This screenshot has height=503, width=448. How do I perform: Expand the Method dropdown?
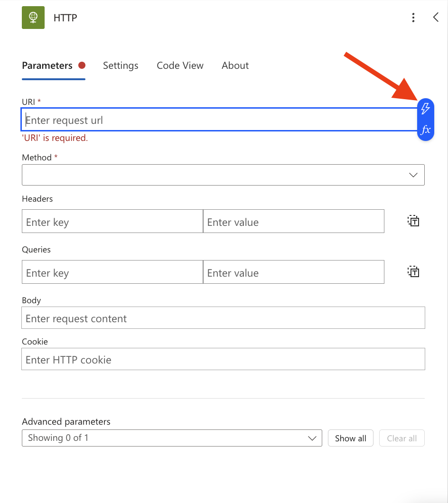coord(223,175)
